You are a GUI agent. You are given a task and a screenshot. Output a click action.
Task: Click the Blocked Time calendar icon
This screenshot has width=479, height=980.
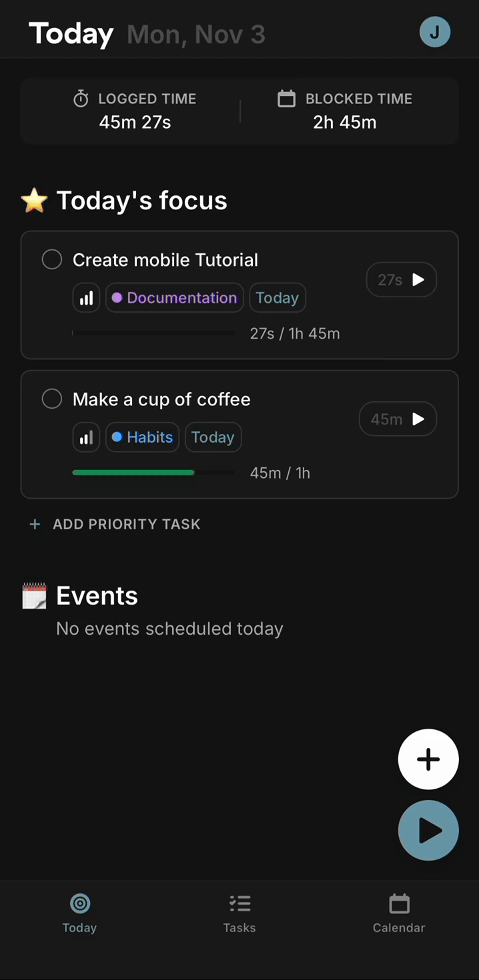[x=286, y=99]
